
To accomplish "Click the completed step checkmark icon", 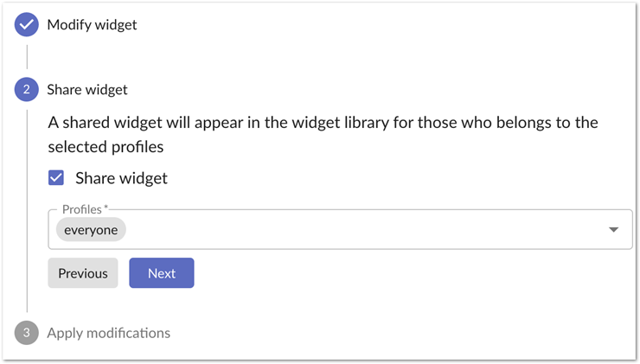I will (27, 25).
